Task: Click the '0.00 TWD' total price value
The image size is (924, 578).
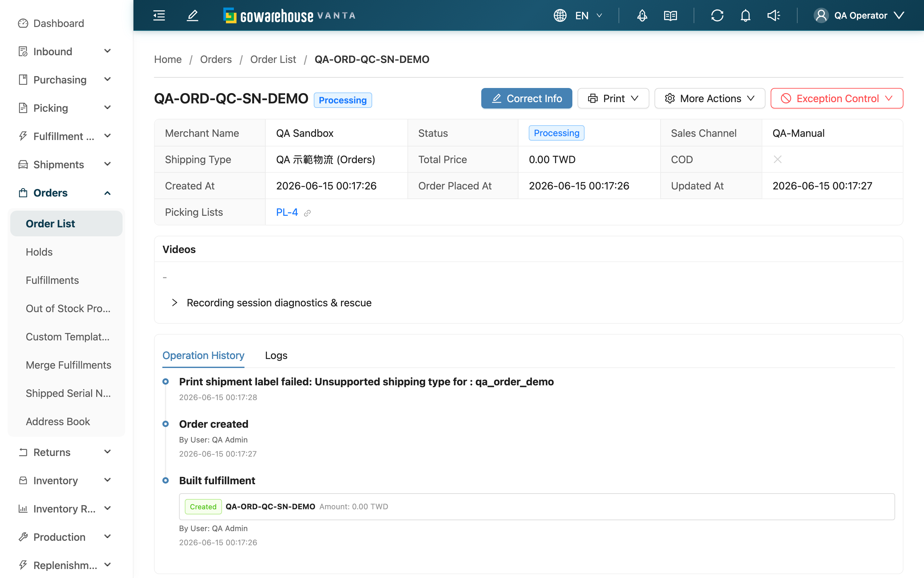Action: pyautogui.click(x=552, y=159)
